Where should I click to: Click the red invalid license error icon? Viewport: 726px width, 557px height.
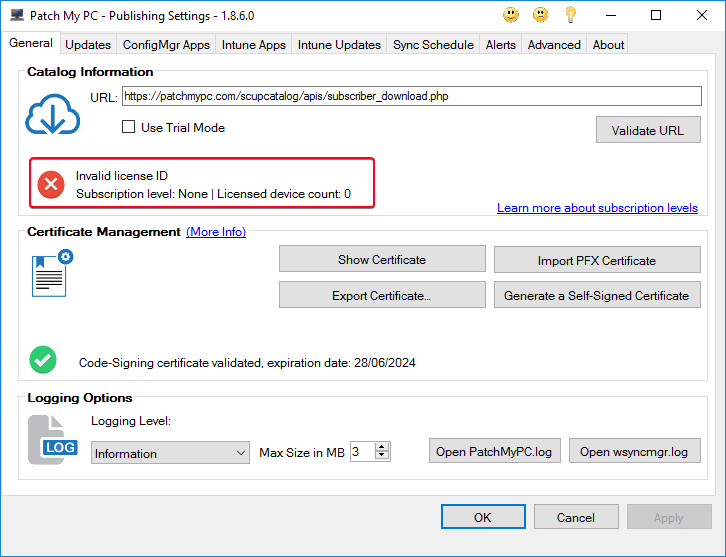pyautogui.click(x=51, y=184)
